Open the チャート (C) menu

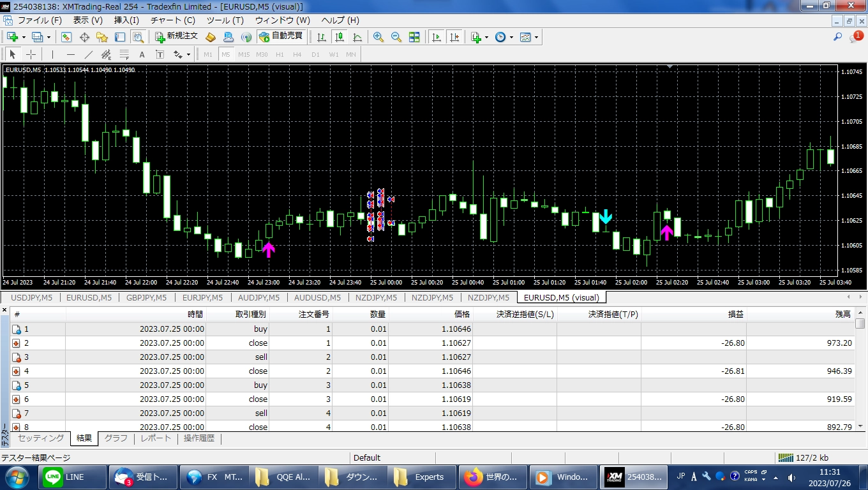[173, 20]
